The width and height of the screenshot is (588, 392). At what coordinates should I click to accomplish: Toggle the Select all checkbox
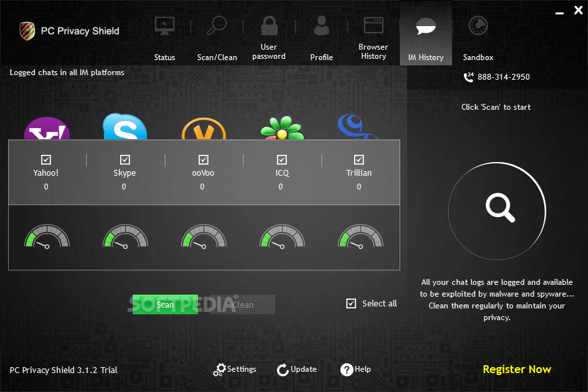click(351, 303)
